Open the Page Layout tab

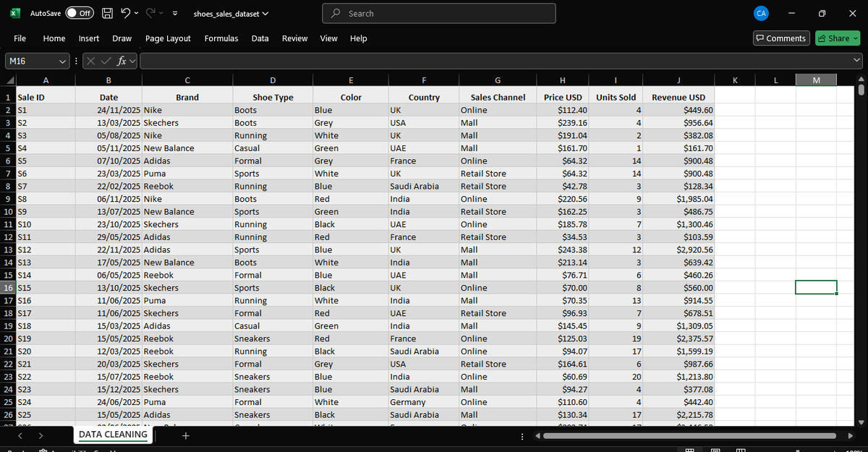[168, 38]
